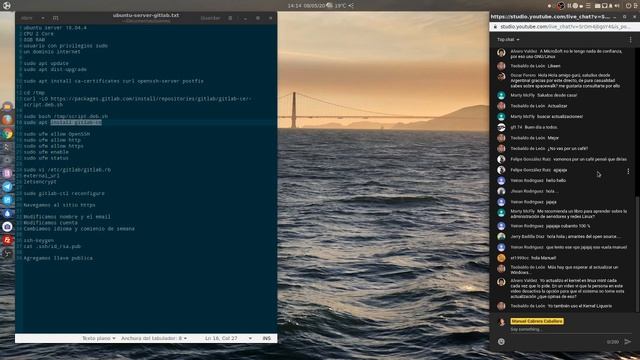
Task: Click Oscar Forero's avatar in chat
Action: pos(501,76)
